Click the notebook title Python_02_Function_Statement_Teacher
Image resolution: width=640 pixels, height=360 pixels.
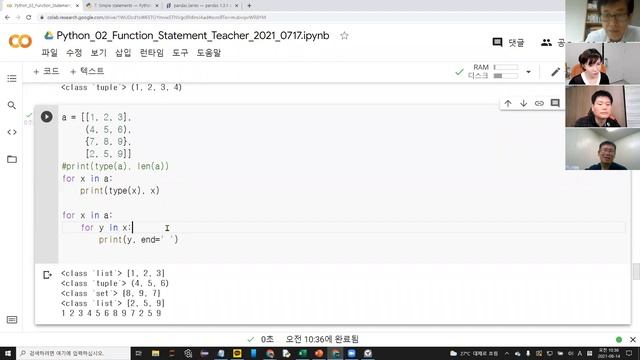tap(193, 36)
